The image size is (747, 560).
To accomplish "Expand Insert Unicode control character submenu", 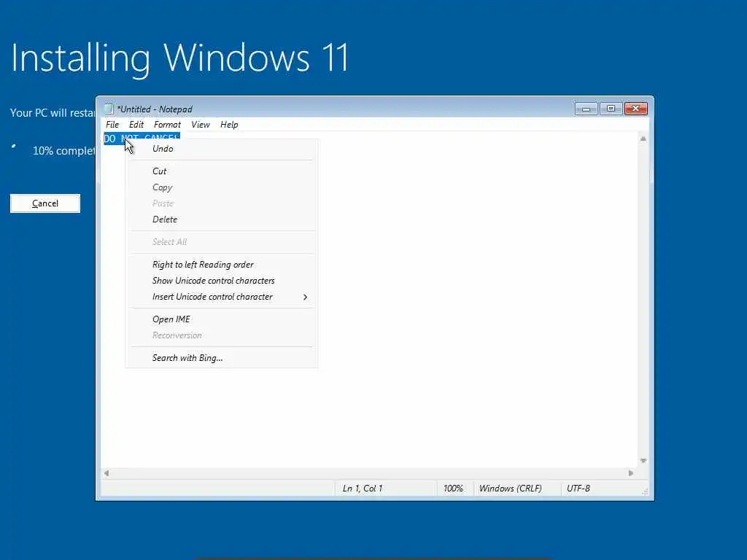I will [x=222, y=297].
